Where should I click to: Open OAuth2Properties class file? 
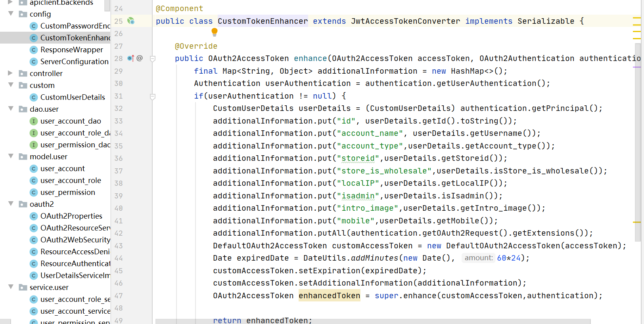click(71, 216)
